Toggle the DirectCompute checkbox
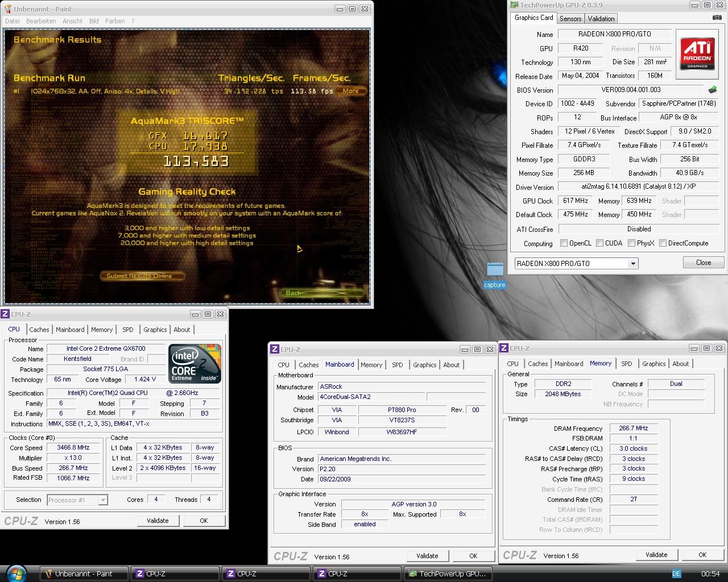728x582 pixels. click(663, 243)
